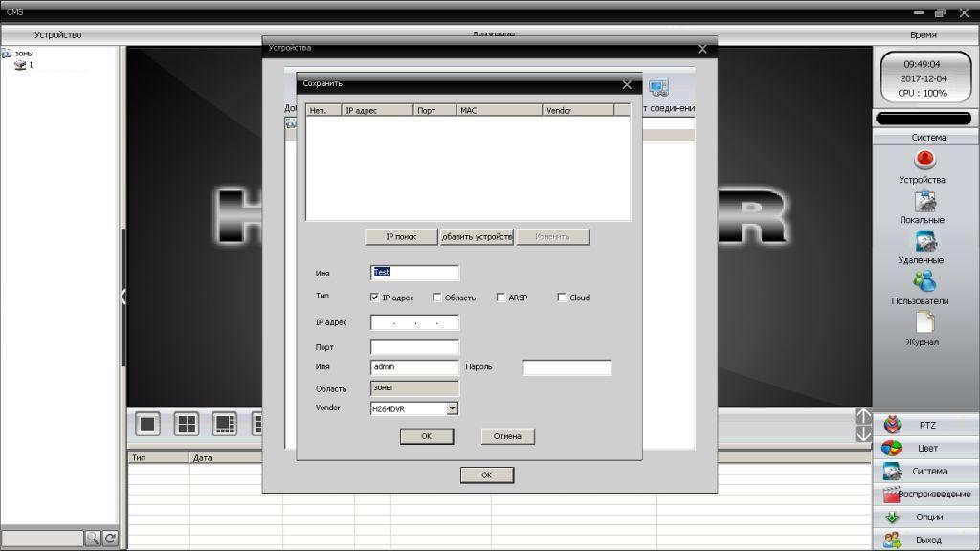Open the PTZ control panel

926,425
